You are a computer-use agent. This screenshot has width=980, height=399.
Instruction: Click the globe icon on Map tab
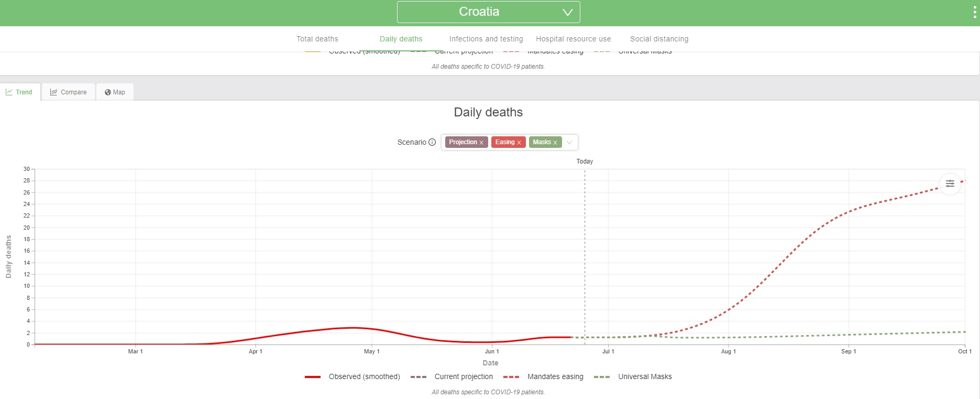pyautogui.click(x=107, y=92)
